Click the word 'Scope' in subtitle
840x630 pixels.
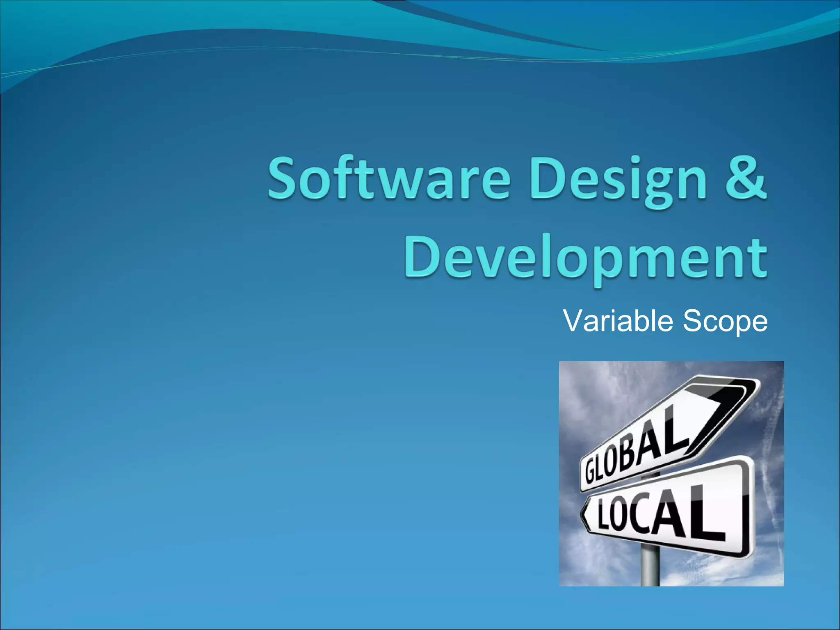(x=725, y=322)
